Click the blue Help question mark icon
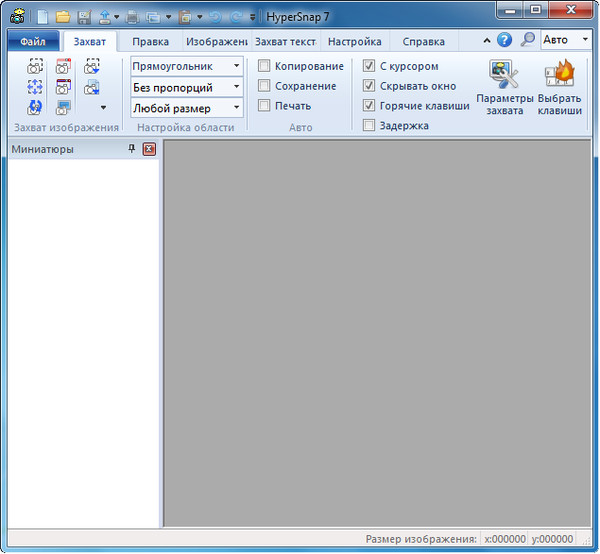 tap(504, 41)
